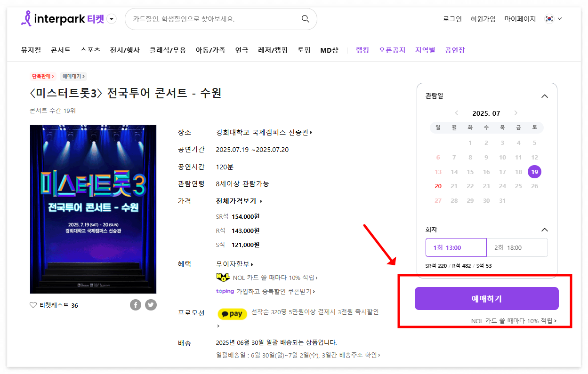
Task: Open toping 중복할인 쿠폰받기 link
Action: click(x=266, y=291)
